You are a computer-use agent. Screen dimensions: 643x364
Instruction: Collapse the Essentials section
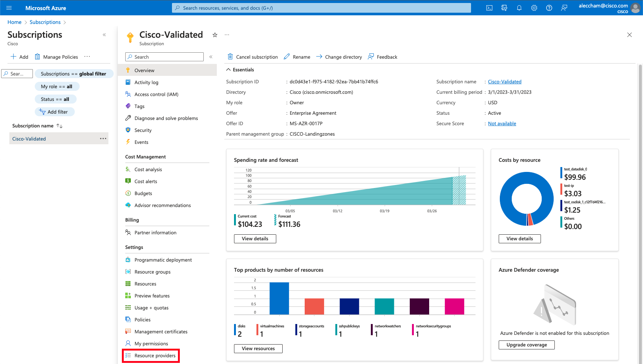tap(228, 70)
